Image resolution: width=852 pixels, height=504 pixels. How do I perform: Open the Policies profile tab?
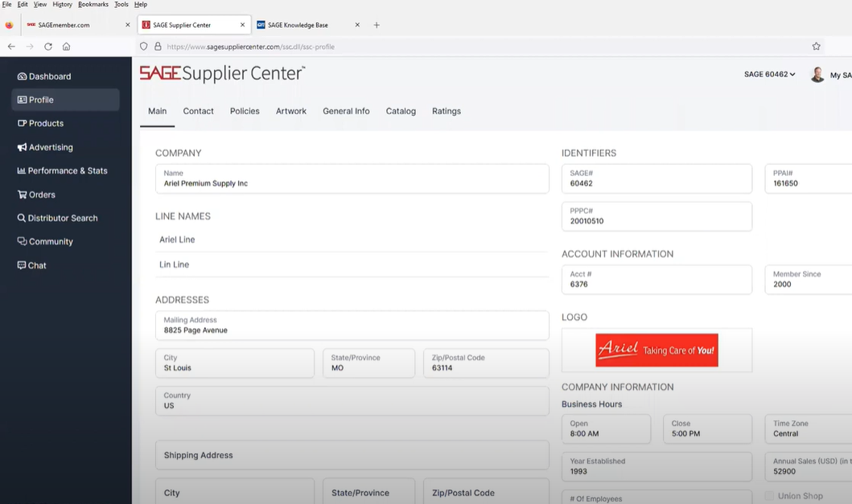[245, 112]
